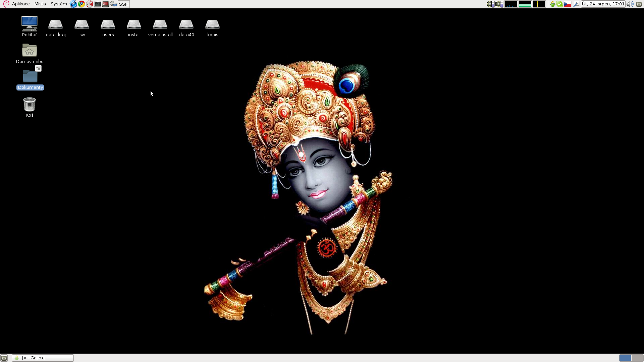Select the Počítač desktop icon

tap(30, 26)
